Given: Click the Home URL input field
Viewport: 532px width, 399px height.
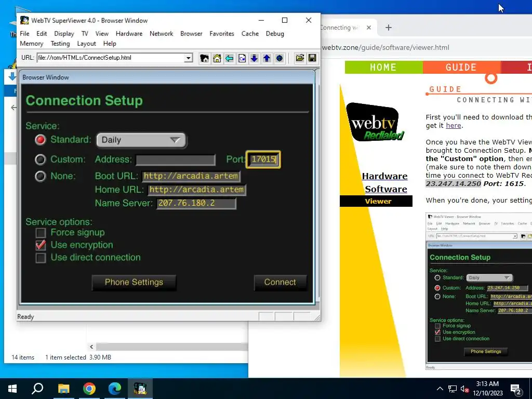Looking at the screenshot, I should coord(197,190).
